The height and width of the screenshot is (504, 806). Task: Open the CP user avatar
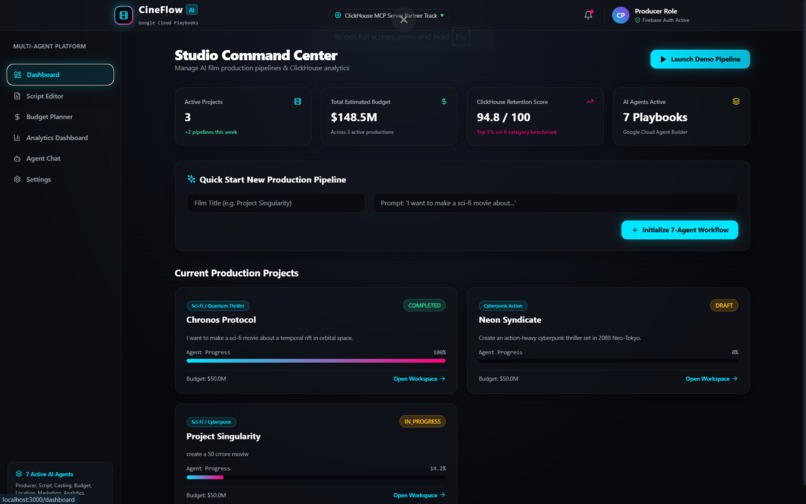pos(620,15)
